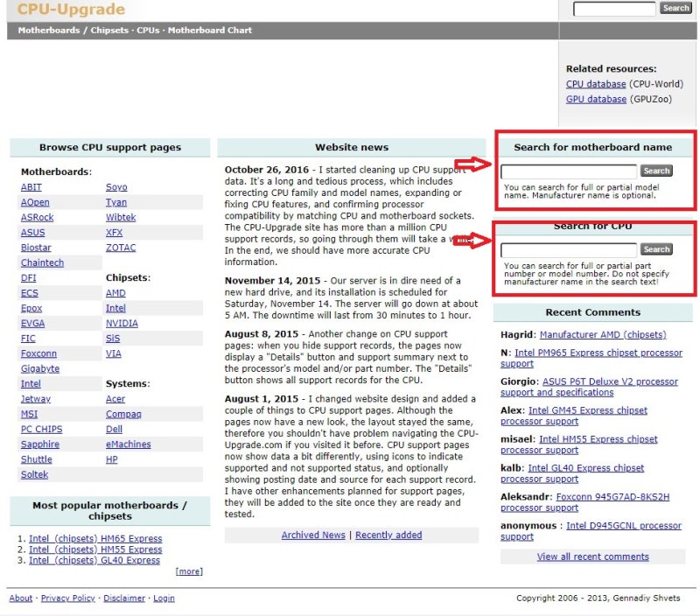Open Sapphire motherboards link
700x616 pixels.
(x=40, y=444)
